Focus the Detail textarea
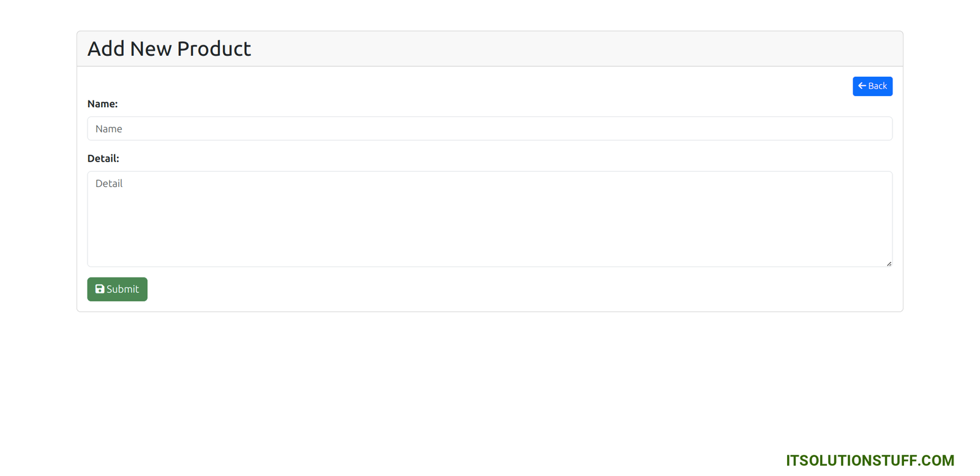 coord(489,219)
